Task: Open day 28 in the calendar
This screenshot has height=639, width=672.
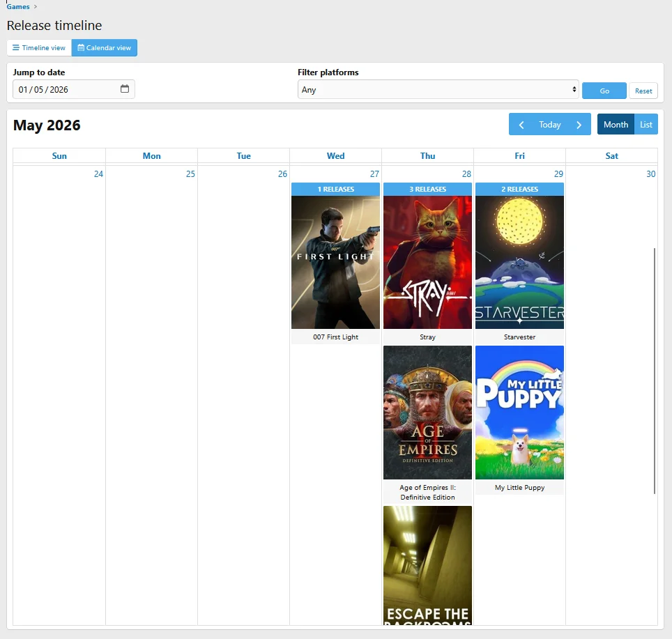Action: click(466, 174)
